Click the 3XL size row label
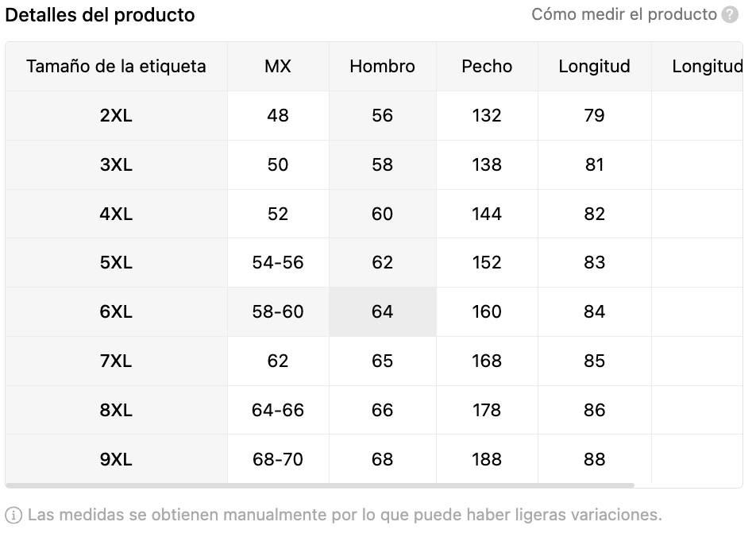Viewport: 756px width, 537px height. pyautogui.click(x=116, y=165)
